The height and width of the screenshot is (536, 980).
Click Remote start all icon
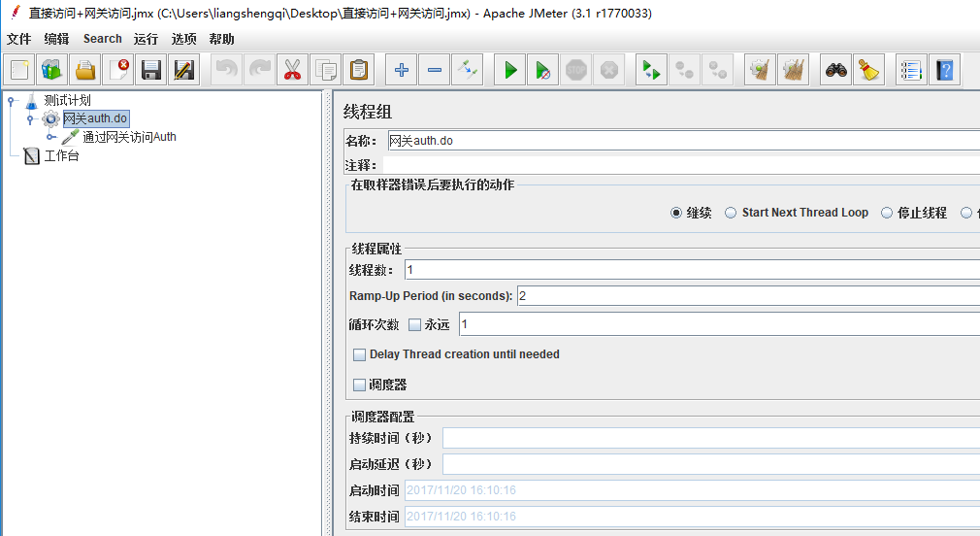(651, 69)
